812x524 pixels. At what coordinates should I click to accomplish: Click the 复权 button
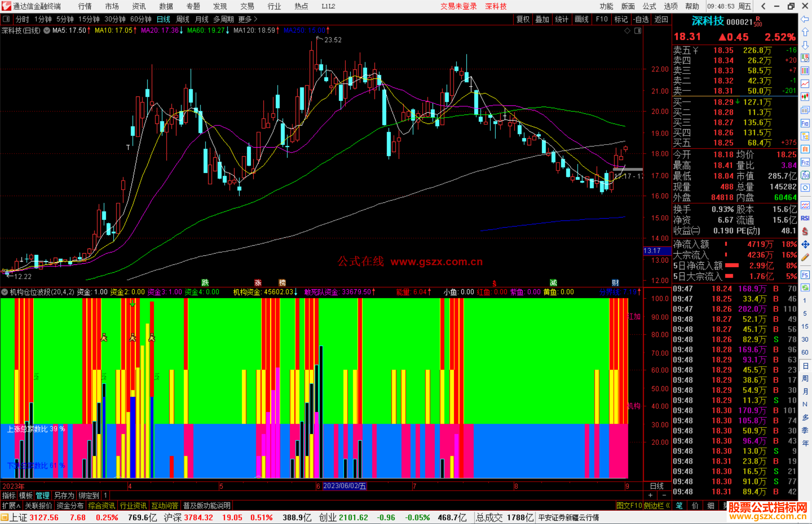[523, 19]
